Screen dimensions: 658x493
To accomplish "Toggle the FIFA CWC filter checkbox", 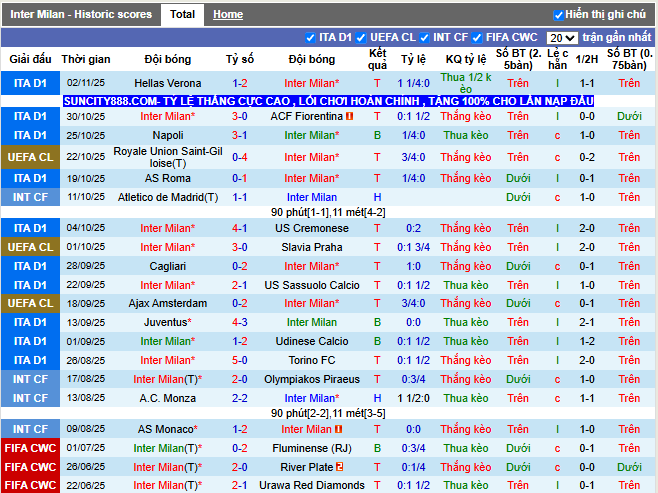I will 477,38.
